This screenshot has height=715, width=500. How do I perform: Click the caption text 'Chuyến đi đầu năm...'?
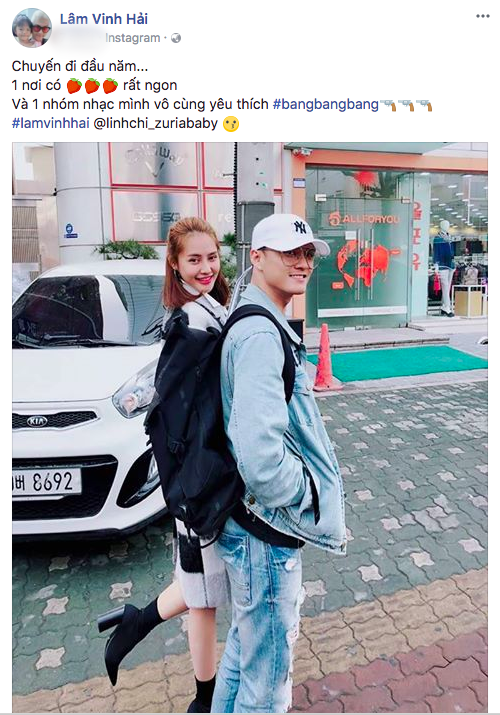(80, 66)
